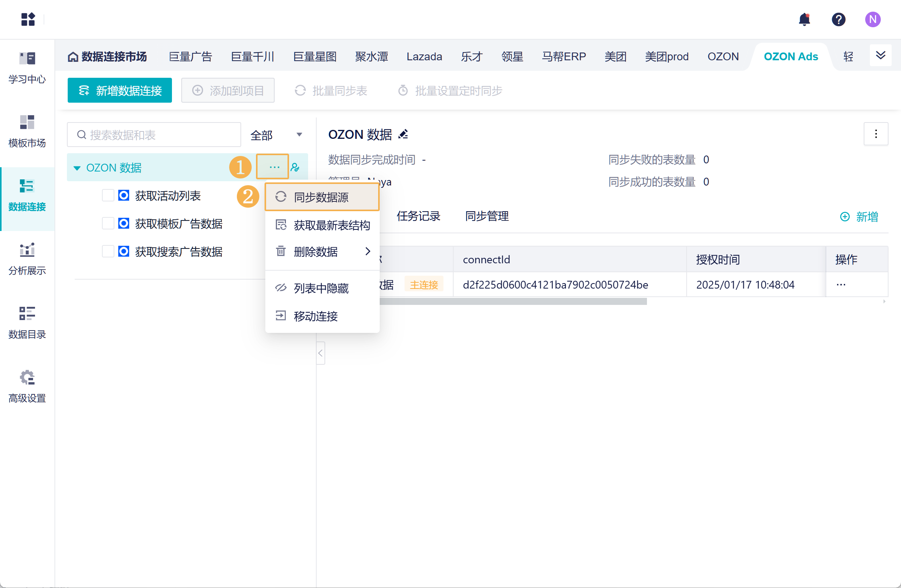
Task: Tick checkbox for 获取活动列表
Action: click(x=108, y=195)
